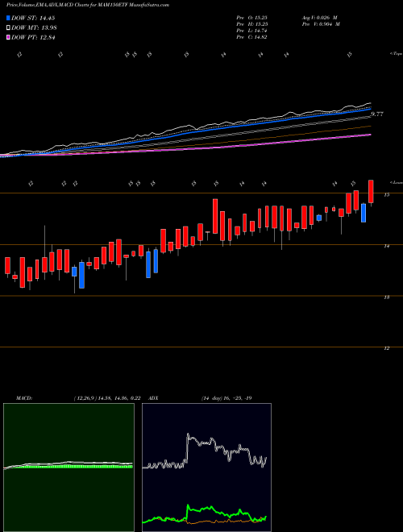Click the chart title mentioning MunafaSutra.com
403x532 pixels.
tap(88, 5)
